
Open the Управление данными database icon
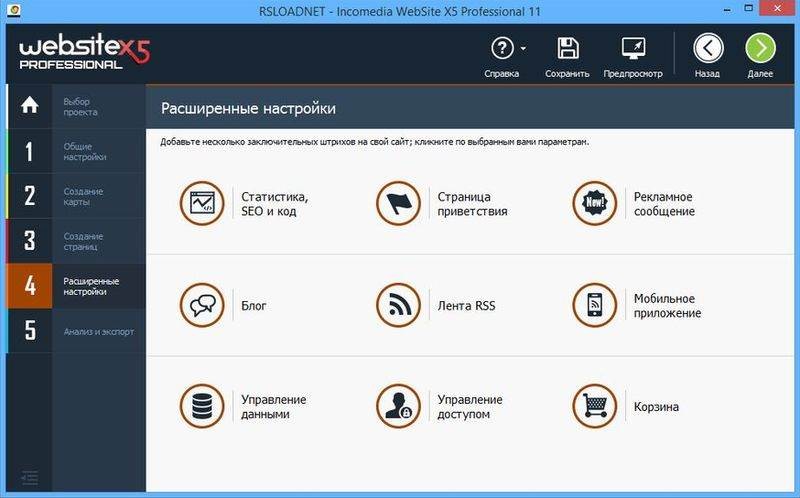pyautogui.click(x=202, y=406)
